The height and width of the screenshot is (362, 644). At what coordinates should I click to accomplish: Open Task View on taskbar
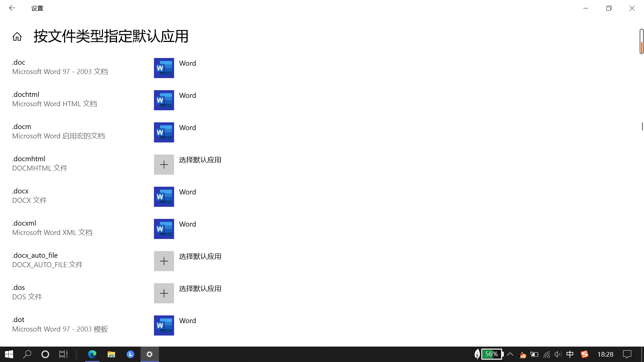63,354
